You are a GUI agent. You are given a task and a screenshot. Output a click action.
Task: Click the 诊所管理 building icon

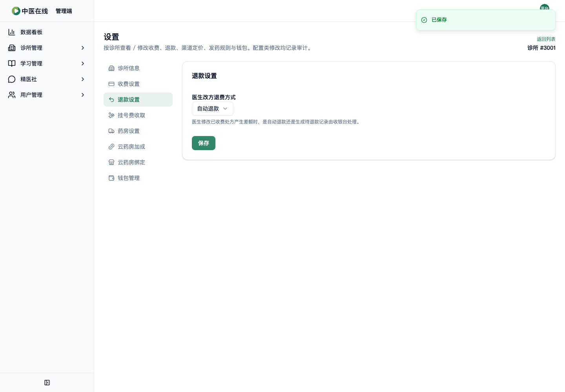(x=12, y=48)
